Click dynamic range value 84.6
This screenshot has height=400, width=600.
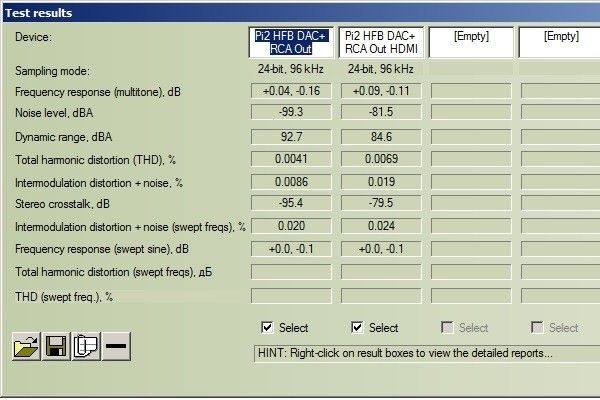(x=381, y=137)
